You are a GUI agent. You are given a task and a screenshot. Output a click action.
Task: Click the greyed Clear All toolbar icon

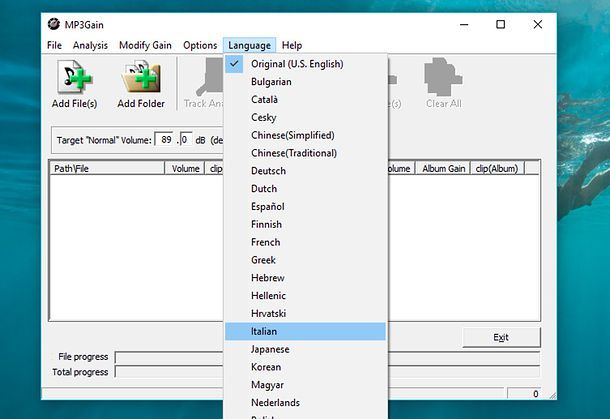tap(443, 77)
